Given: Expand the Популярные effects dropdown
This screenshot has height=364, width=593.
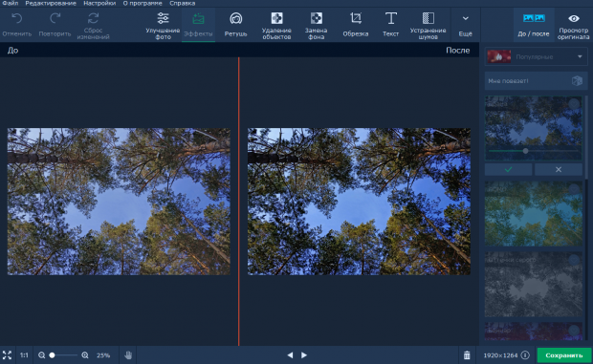Looking at the screenshot, I should pos(536,57).
